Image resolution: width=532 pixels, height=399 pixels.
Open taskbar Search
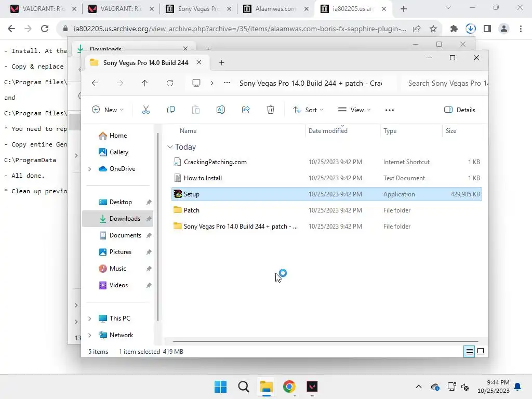point(244,387)
